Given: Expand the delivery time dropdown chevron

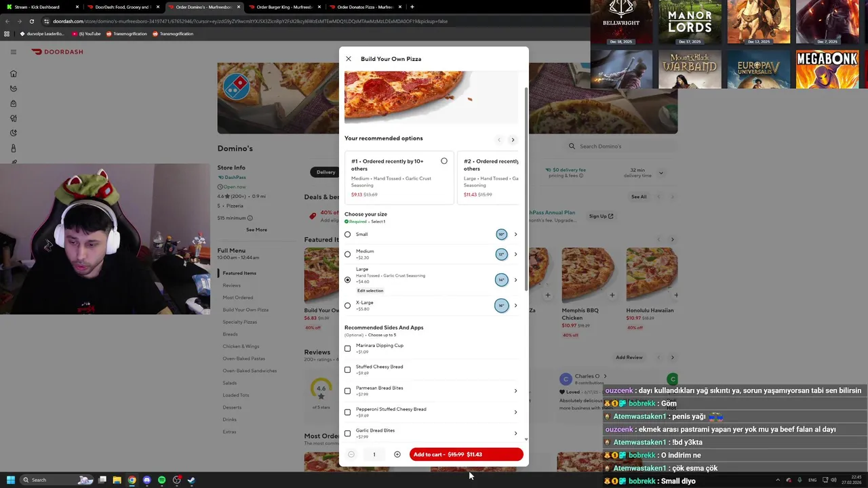Looking at the screenshot, I should point(661,173).
